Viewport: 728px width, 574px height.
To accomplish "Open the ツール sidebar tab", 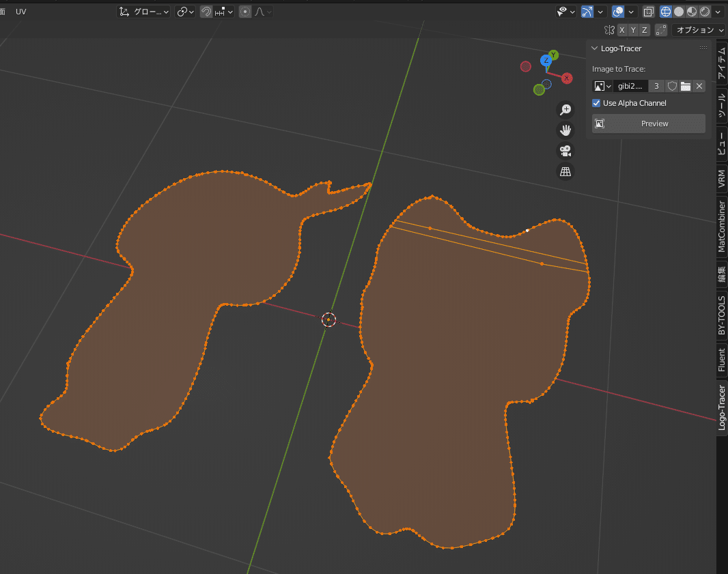I will [x=721, y=106].
